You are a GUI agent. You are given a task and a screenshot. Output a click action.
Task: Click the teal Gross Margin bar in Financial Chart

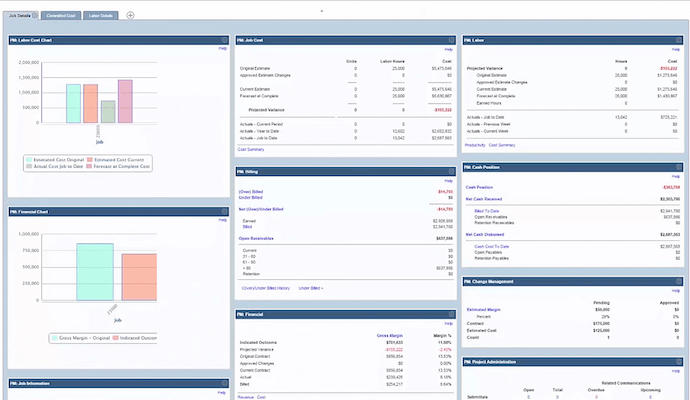[95, 272]
